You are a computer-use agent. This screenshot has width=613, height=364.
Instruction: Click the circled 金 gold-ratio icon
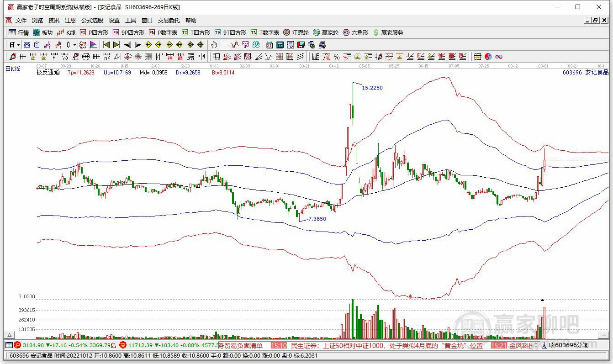tap(358, 57)
